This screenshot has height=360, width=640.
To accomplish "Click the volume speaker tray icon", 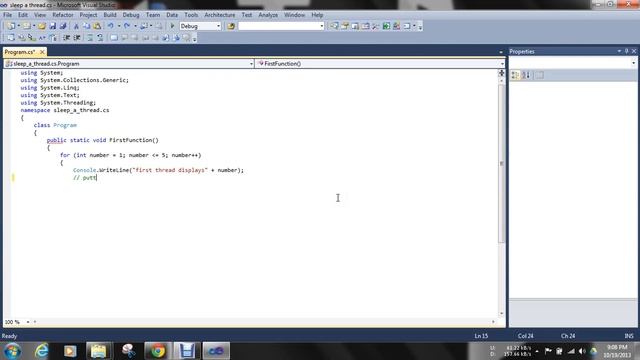I will pyautogui.click(x=582, y=351).
